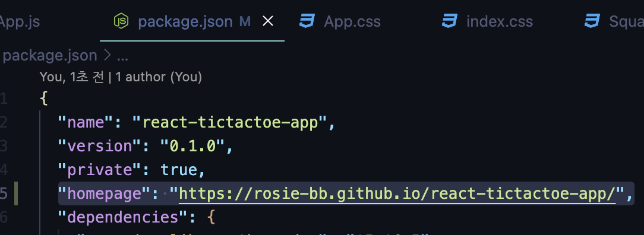
Task: Open the index.css tab
Action: point(500,21)
